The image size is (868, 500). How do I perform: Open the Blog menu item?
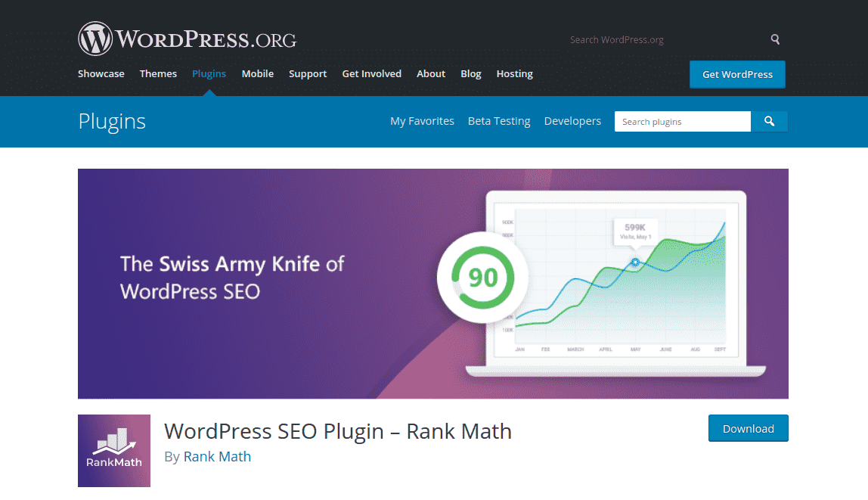[x=471, y=73]
